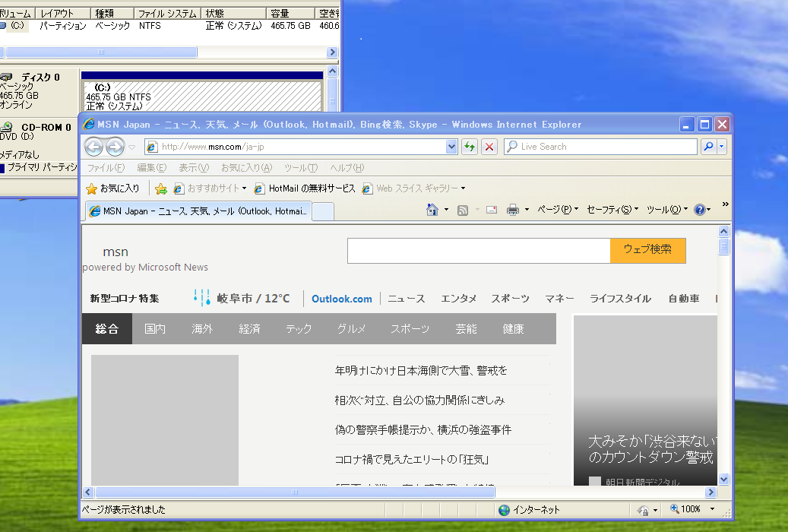Viewport: 788px width, 532px height.
Task: Open headline 年明けにかけ日本海側で大雪、警戒を
Action: pyautogui.click(x=421, y=371)
